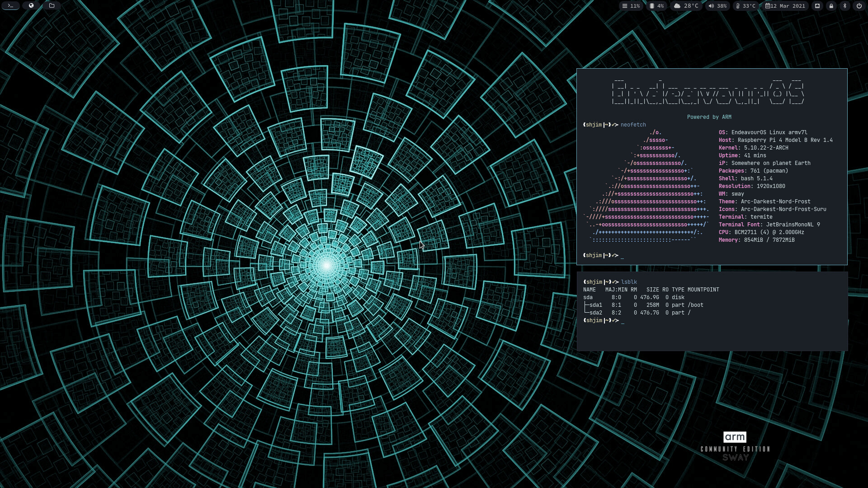Click the Theme line 'Arc-Darkest-Nord-Frost'
Image resolution: width=868 pixels, height=488 pixels.
click(764, 202)
